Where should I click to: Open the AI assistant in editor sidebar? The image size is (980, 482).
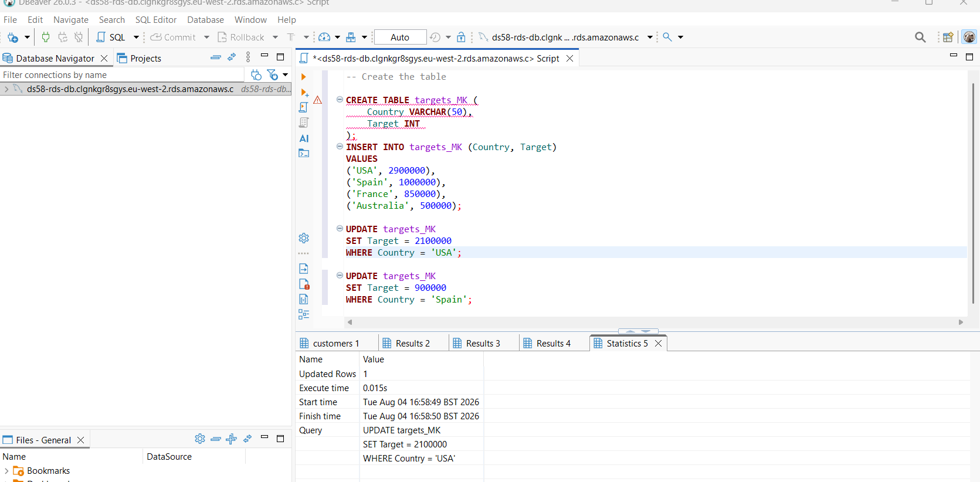tap(304, 138)
